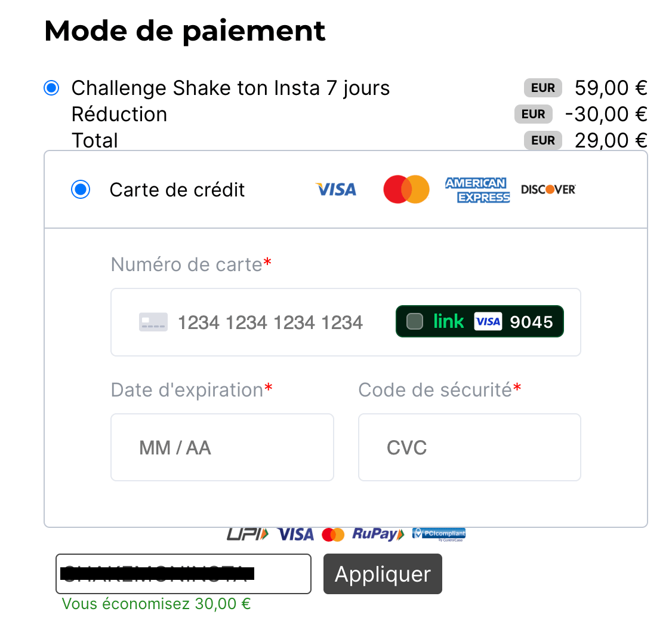Click the MM / AA expiration field
The width and height of the screenshot is (672, 633).
(222, 447)
